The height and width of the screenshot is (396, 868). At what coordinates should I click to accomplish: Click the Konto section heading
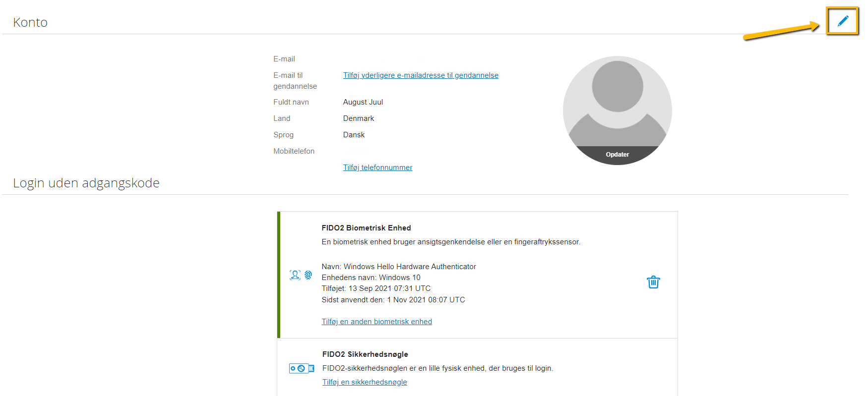(30, 22)
